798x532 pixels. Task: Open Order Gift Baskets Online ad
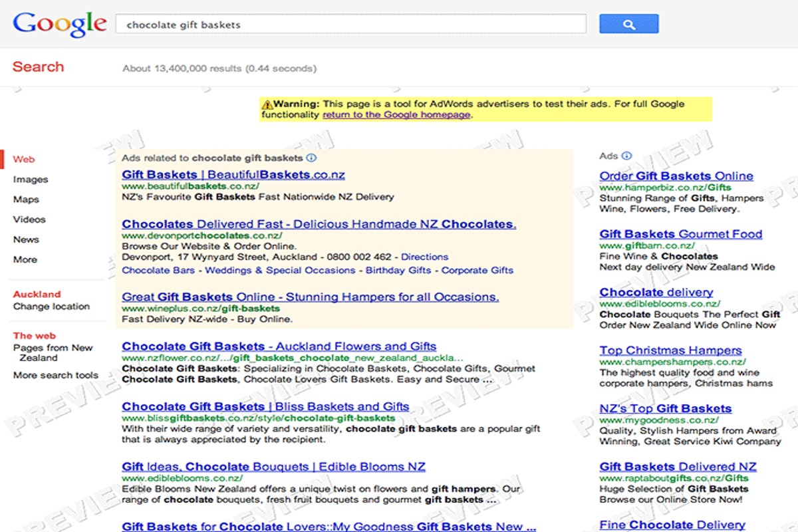[676, 176]
